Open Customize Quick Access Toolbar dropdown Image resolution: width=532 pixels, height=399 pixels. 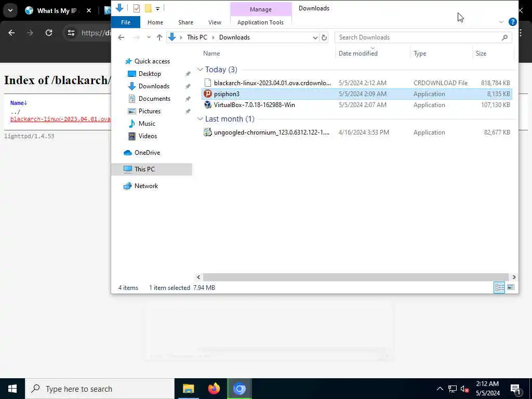(x=158, y=8)
